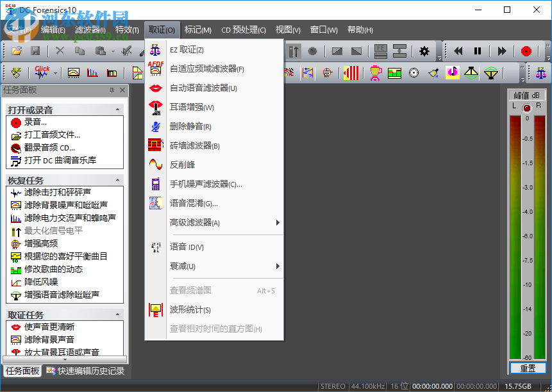The width and height of the screenshot is (552, 392).
Task: Click 打开 DC 曲调音乐库 task link
Action: coord(53,160)
